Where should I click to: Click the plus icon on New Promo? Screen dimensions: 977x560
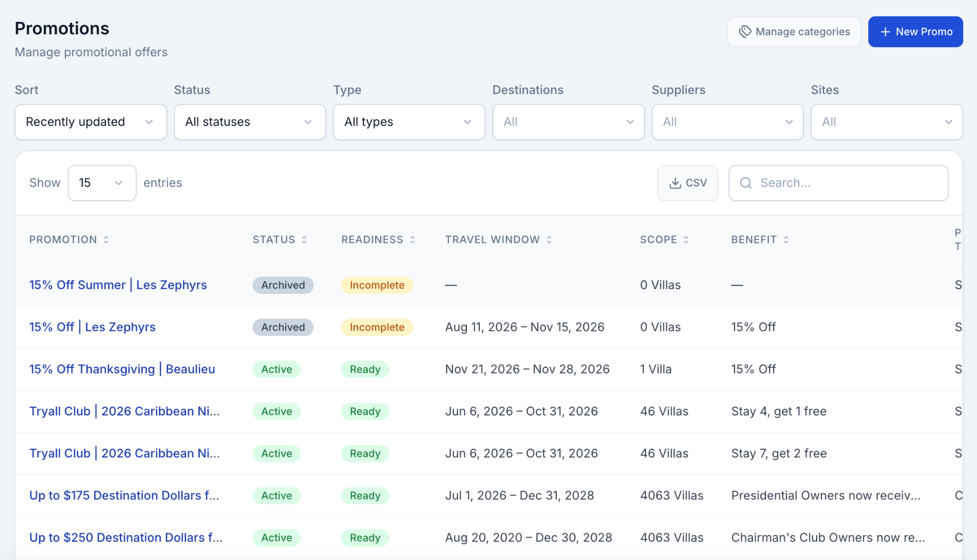[885, 32]
